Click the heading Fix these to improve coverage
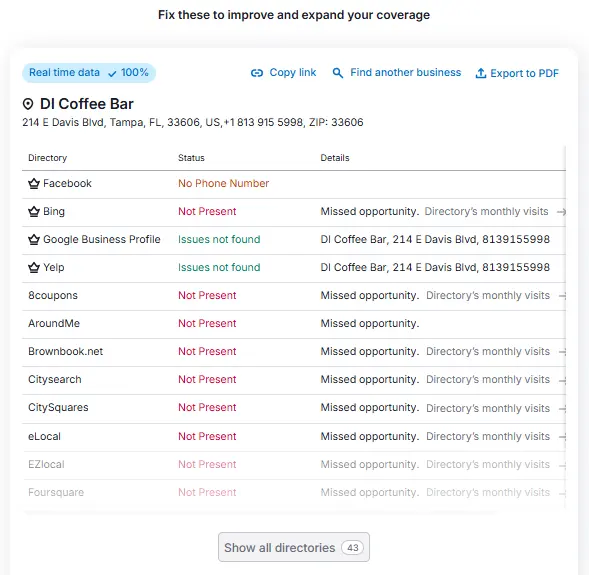 294,15
